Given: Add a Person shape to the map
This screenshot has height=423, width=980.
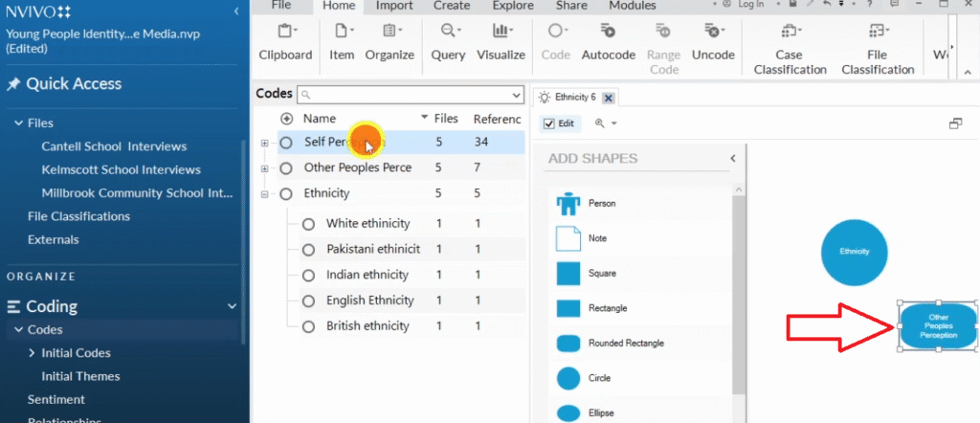Looking at the screenshot, I should coord(569,203).
